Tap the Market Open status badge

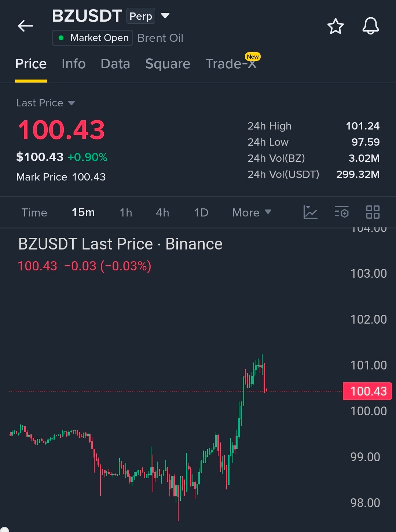pos(92,38)
